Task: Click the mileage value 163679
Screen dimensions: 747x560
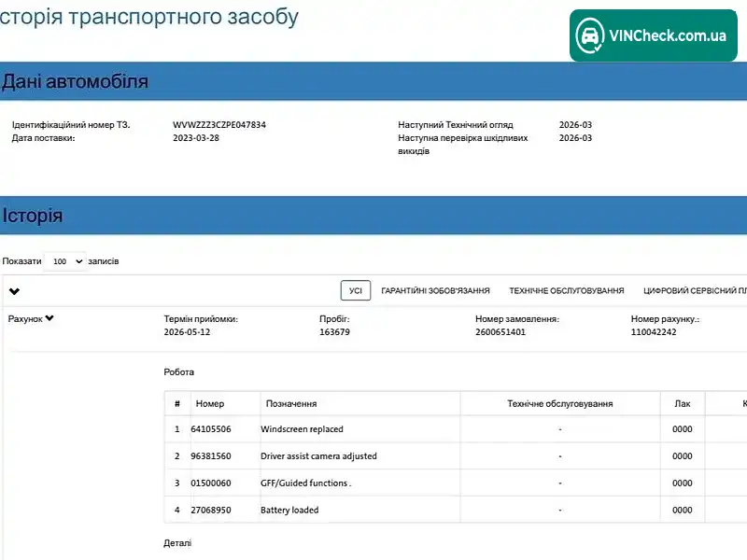Action: pos(334,332)
